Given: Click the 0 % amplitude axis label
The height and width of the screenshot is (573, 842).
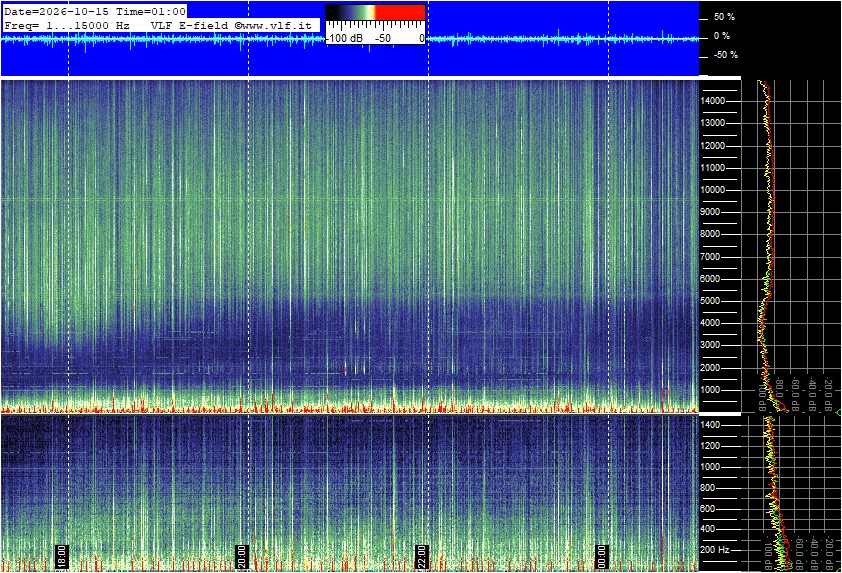Looking at the screenshot, I should click(722, 36).
